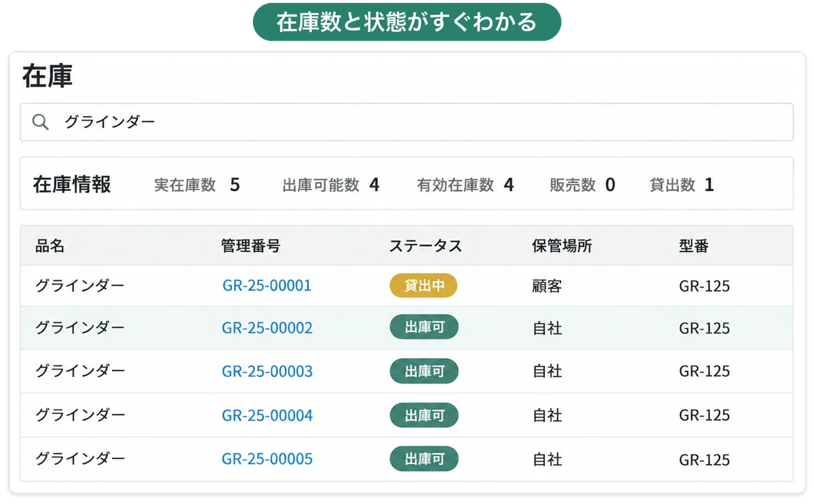The width and height of the screenshot is (814, 504).
Task: Select グラインダー name in GR-25-00005 row
Action: click(80, 459)
